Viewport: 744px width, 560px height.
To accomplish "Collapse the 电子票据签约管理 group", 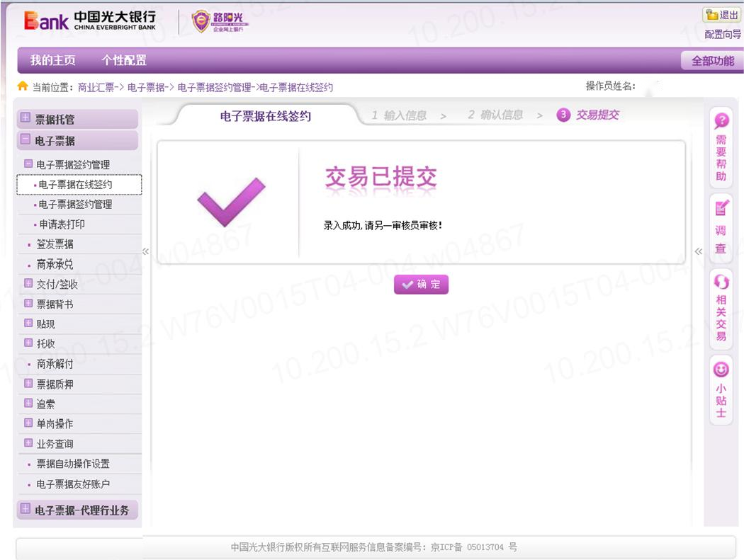I will [x=28, y=164].
